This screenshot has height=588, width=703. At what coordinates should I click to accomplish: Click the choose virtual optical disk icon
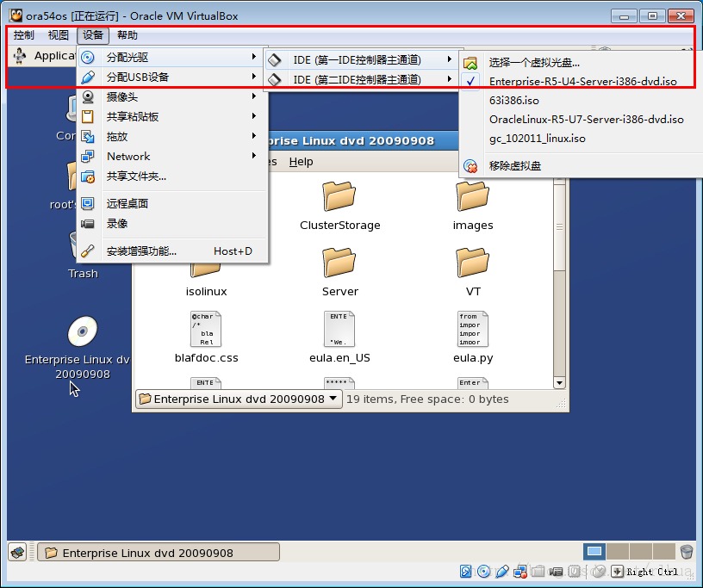pos(470,63)
